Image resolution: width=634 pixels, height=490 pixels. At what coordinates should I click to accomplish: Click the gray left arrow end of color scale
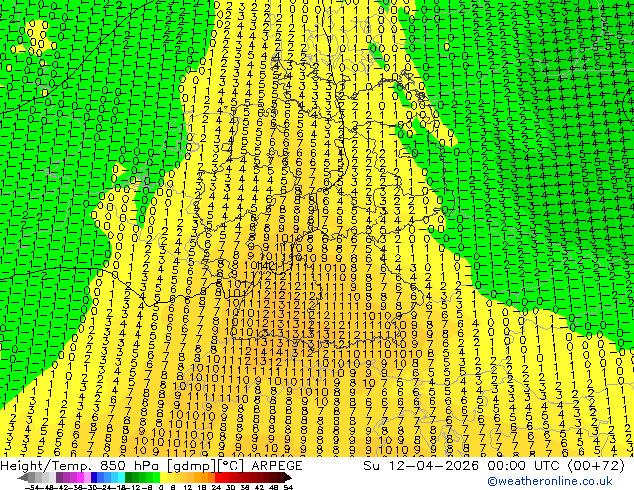(x=23, y=478)
